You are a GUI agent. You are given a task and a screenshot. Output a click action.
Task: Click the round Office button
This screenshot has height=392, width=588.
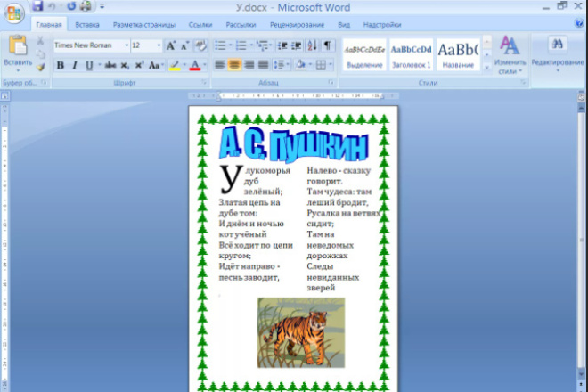click(14, 12)
